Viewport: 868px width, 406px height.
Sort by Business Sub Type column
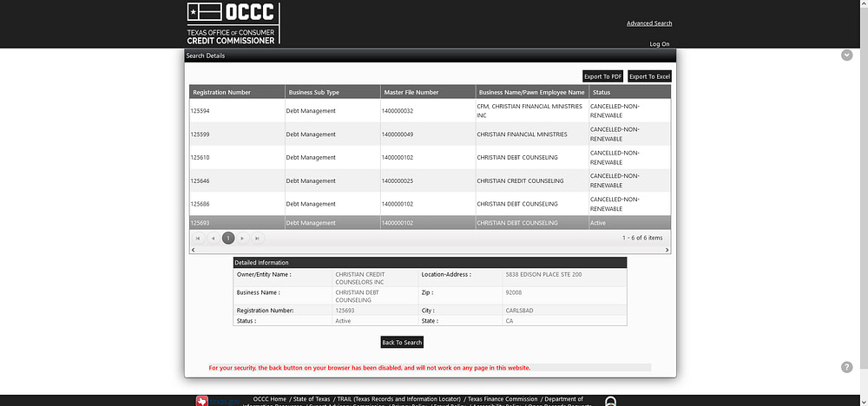[x=332, y=92]
